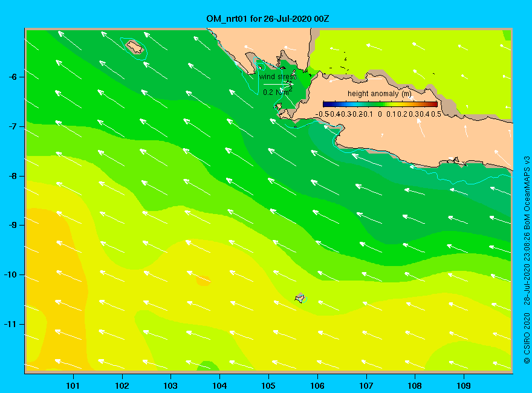Click the longitude label "103"
This screenshot has width=532, height=393.
(x=170, y=386)
